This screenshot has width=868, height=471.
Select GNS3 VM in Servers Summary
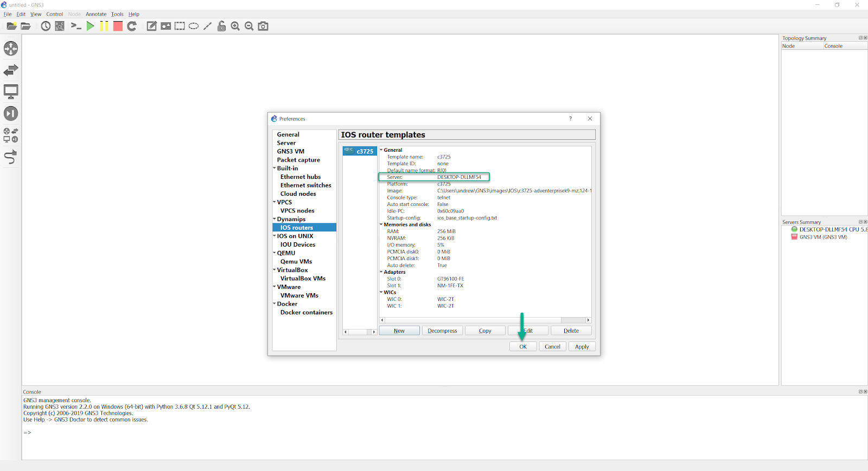[819, 237]
